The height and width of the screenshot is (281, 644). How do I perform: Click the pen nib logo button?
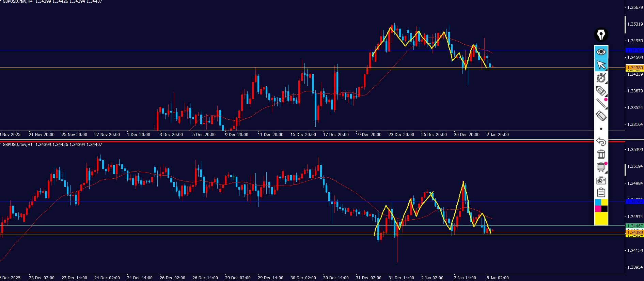tap(601, 35)
